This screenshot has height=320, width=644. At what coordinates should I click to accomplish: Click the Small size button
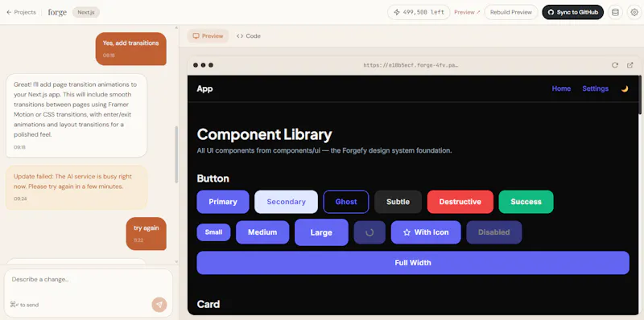pos(213,232)
